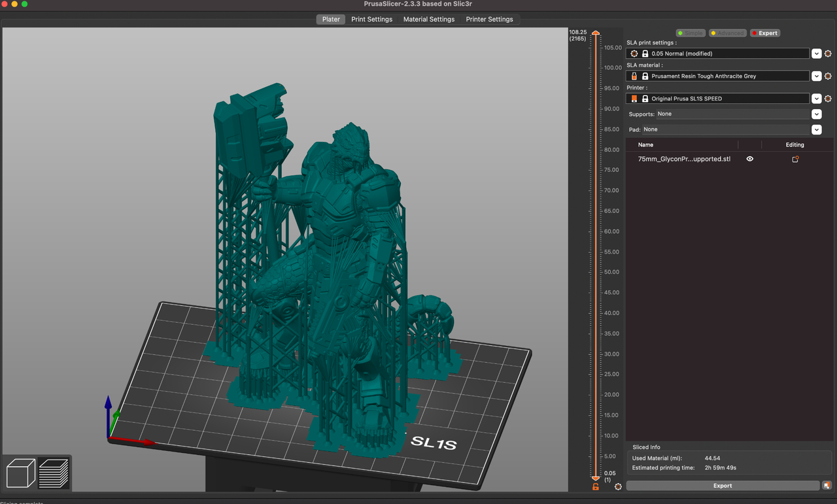Screen dimensions: 837x504
Task: Click the layer slider track near 50.00
Action: 596,272
